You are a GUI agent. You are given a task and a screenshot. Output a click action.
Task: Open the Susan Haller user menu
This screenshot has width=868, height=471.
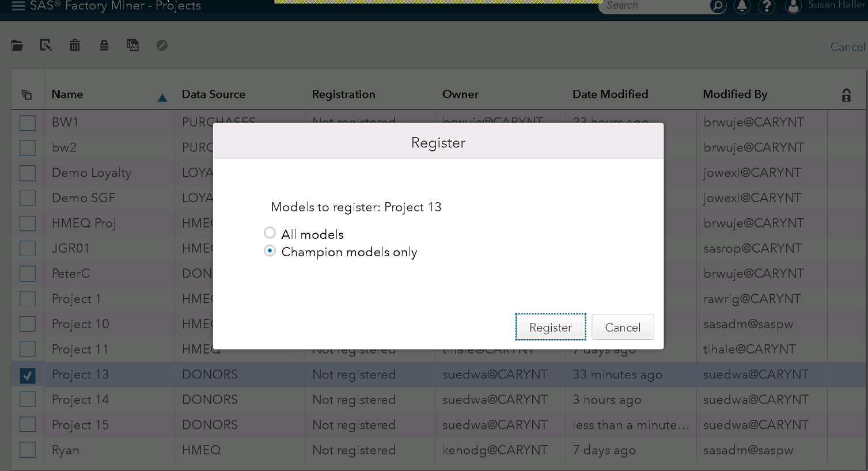(793, 6)
